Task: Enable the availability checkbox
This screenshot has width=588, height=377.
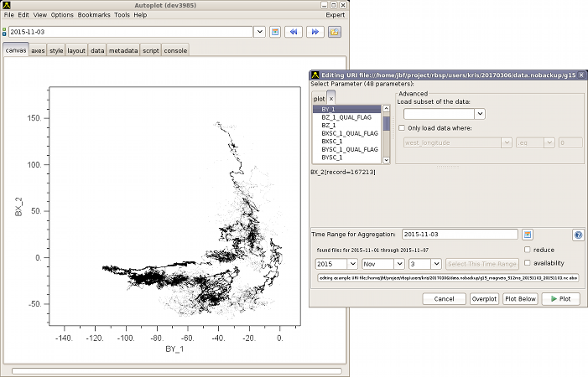Action: click(526, 263)
